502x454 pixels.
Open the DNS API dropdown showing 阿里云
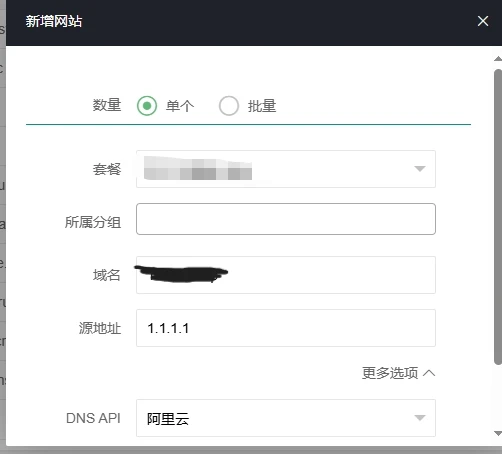click(286, 418)
